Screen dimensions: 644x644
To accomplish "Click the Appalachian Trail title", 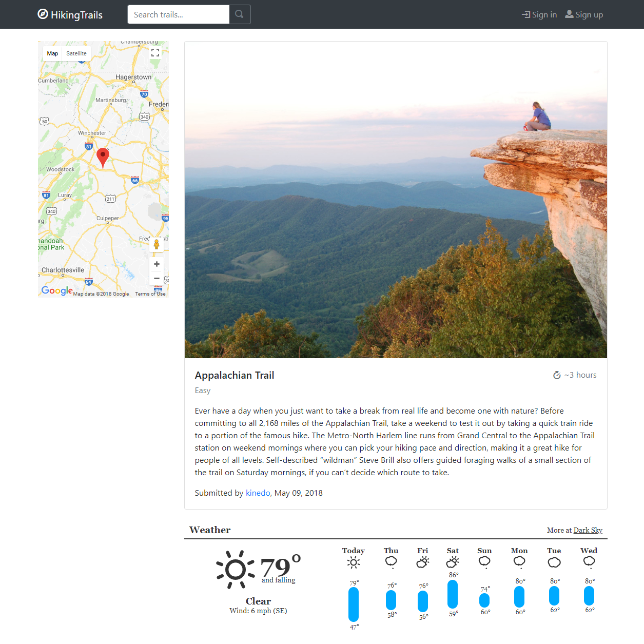I will tap(235, 375).
